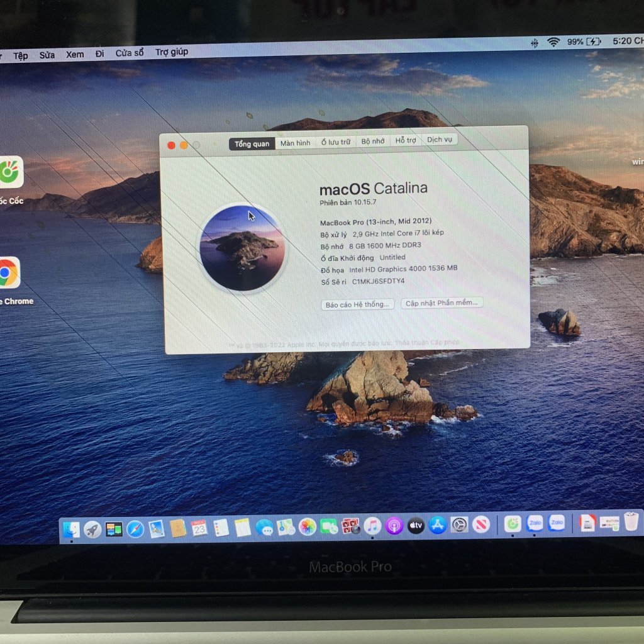Open Mission Control from the Dock

114,530
